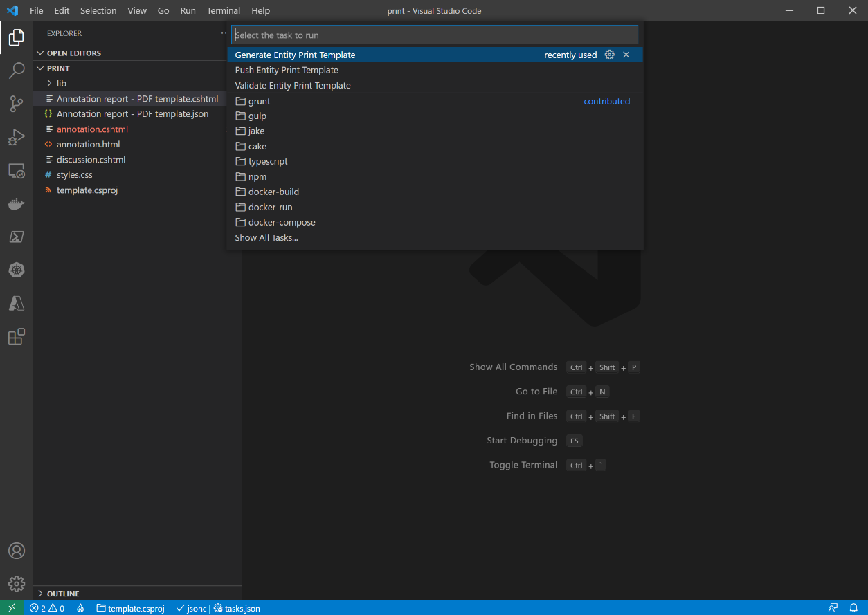868x615 pixels.
Task: Click tasks.json in the status bar
Action: 237,608
